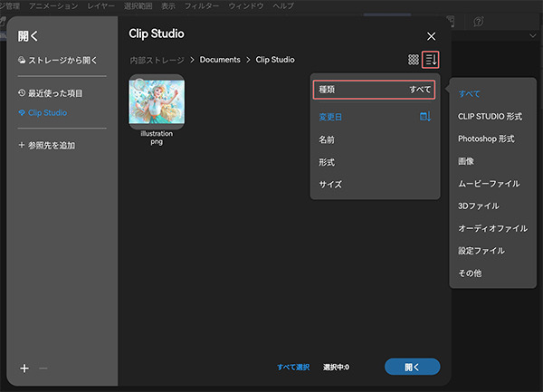Filter by 画像 file type
The image size is (543, 392).
click(466, 161)
